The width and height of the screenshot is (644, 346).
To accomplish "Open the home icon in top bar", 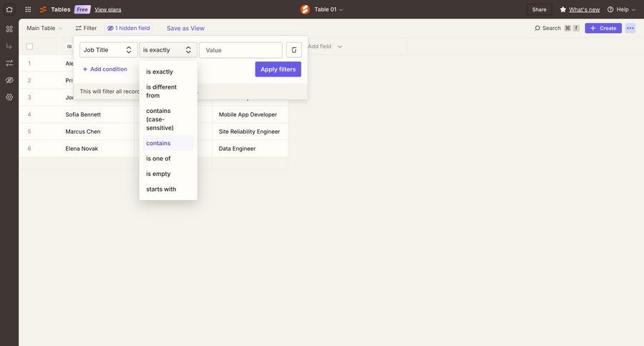I will [9, 9].
